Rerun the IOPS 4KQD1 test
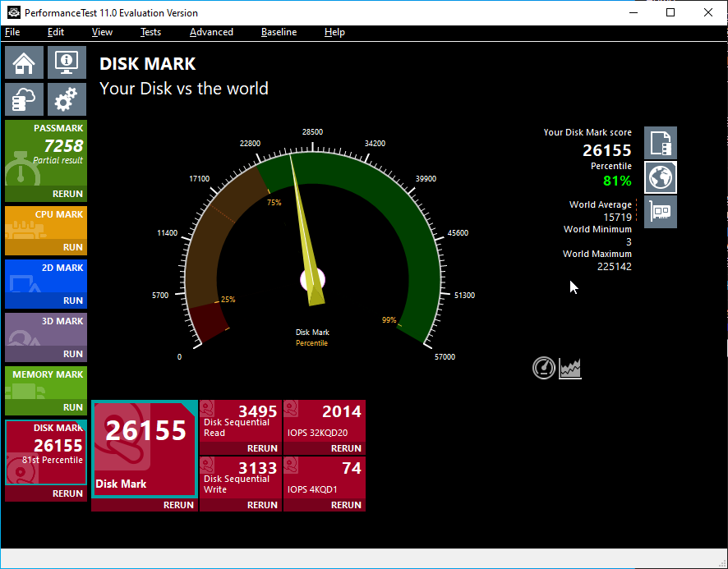Image resolution: width=728 pixels, height=569 pixels. (346, 505)
